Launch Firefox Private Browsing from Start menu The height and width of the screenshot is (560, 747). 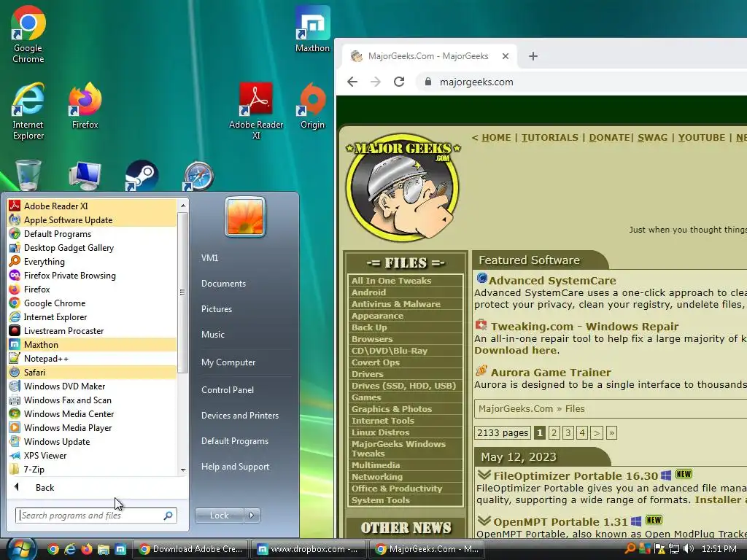(92, 275)
